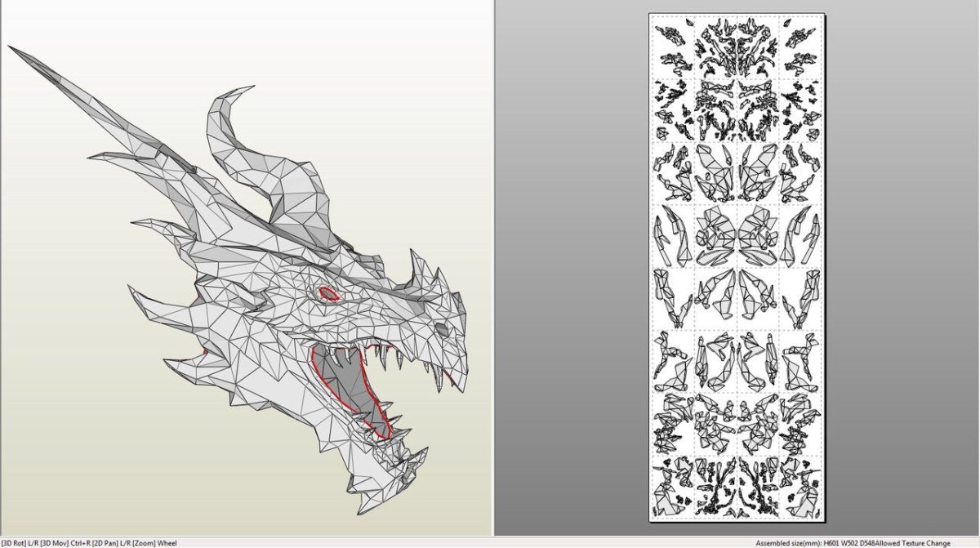Click the tip of the long straight horn

pos(15,49)
